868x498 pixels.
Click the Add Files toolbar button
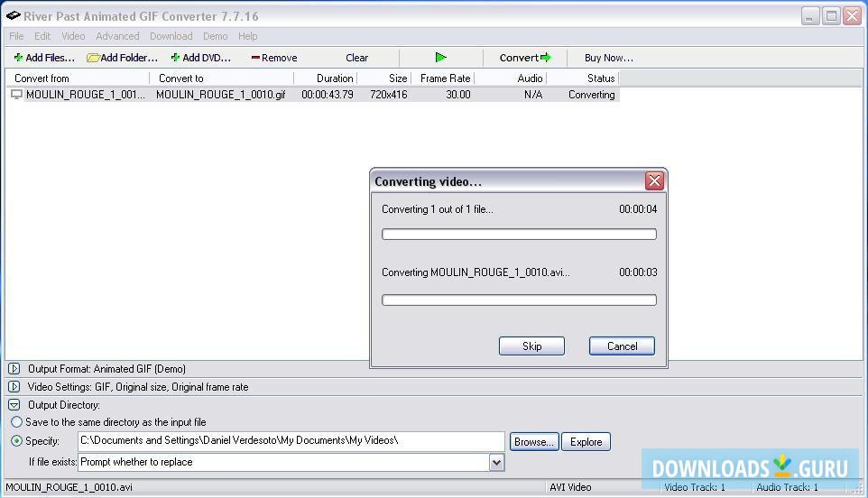(44, 58)
